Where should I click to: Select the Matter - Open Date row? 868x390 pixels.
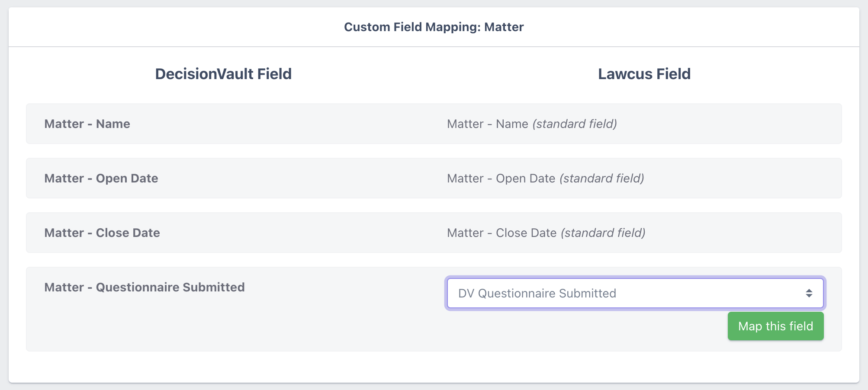[x=434, y=178]
